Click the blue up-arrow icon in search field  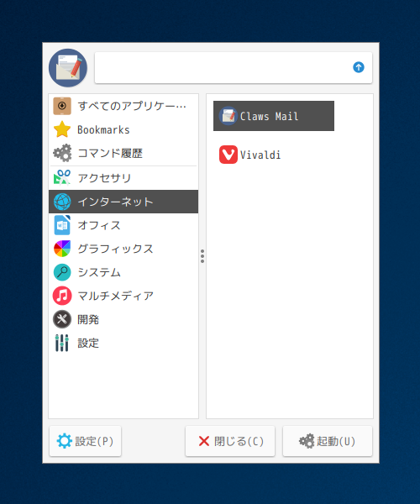359,67
